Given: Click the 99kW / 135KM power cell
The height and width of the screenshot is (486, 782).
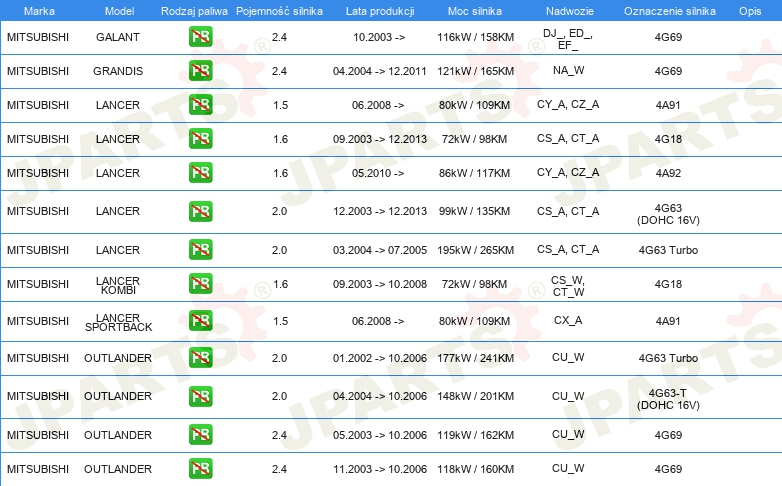Looking at the screenshot, I should coord(474,211).
